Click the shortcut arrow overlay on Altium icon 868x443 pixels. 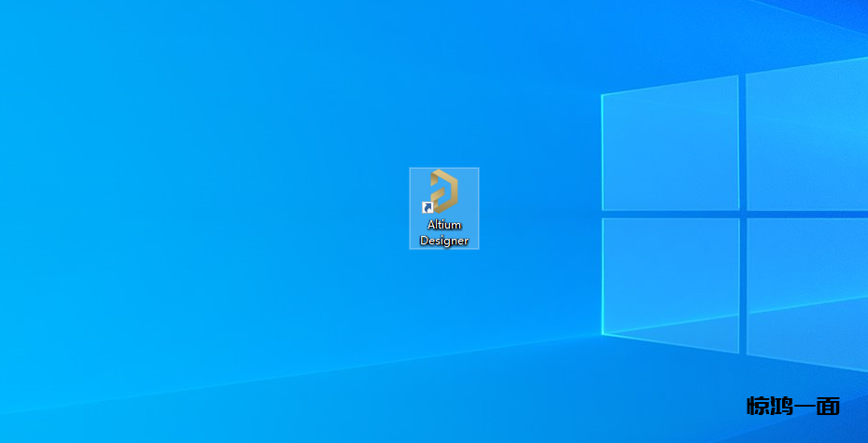427,208
